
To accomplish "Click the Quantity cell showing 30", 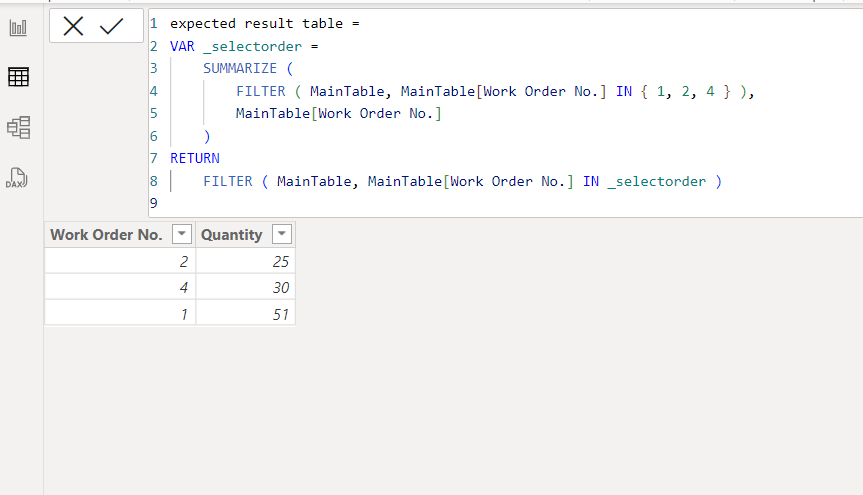I will (245, 287).
